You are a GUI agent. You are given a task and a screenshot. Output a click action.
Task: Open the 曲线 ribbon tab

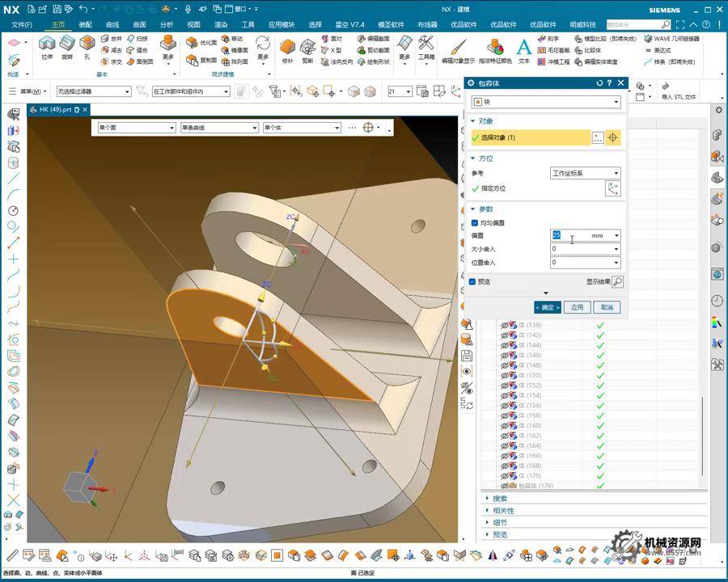(112, 24)
